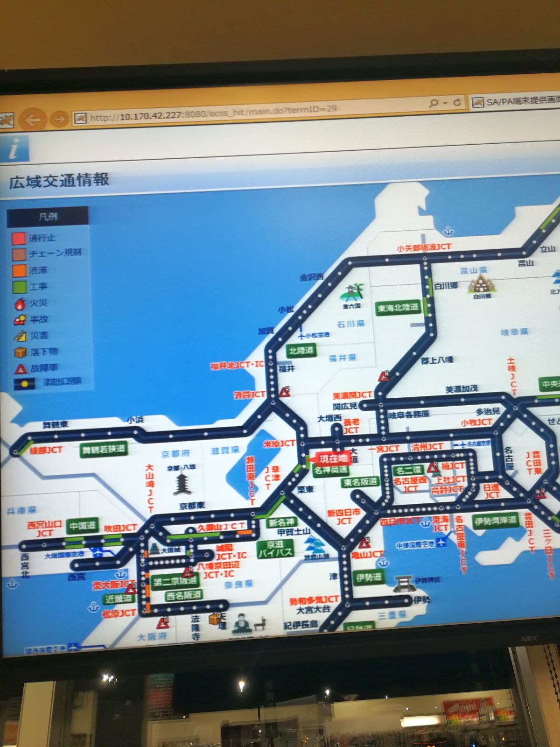Click the 大阪城 castle icon
The height and width of the screenshot is (747, 560).
point(154,550)
